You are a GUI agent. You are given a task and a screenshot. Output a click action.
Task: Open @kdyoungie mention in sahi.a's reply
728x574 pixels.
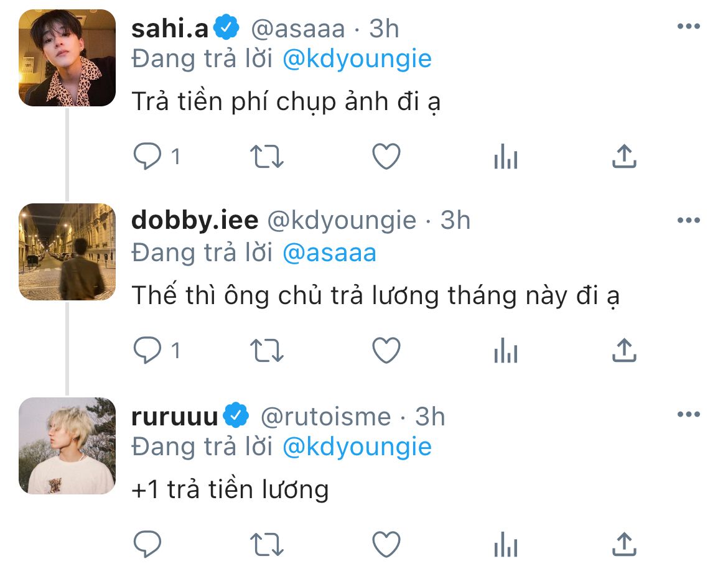(x=357, y=60)
